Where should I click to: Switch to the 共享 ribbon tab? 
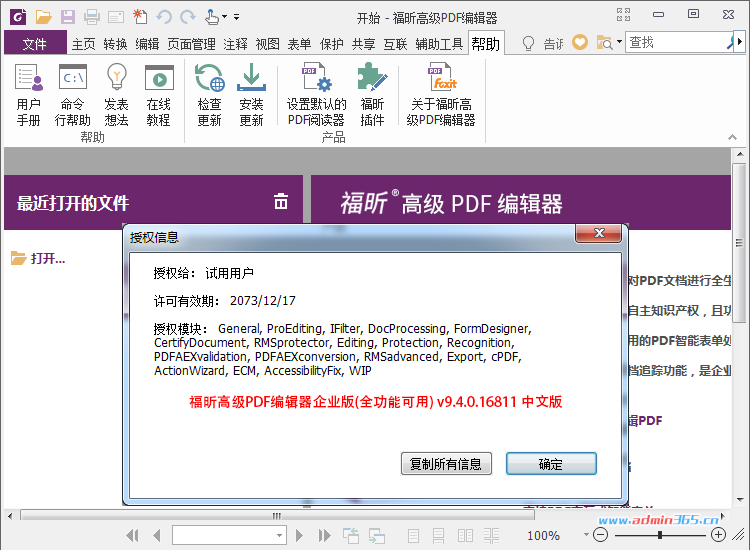pyautogui.click(x=364, y=44)
